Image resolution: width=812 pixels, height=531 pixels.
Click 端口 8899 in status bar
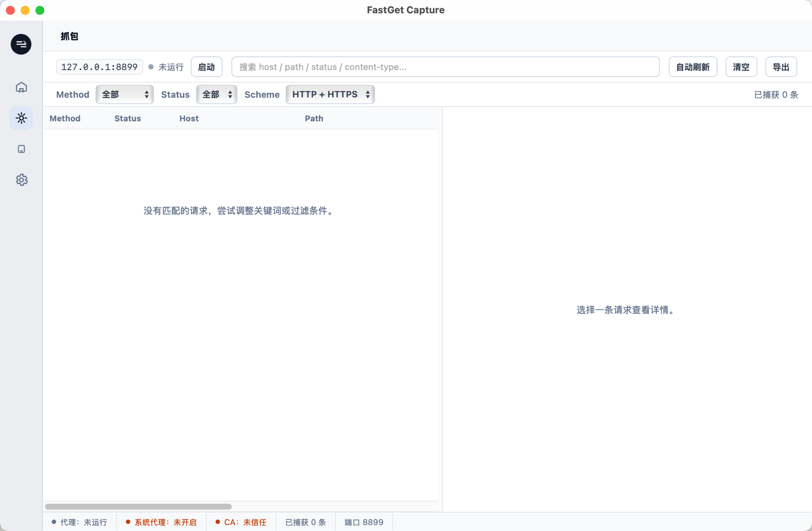click(364, 522)
